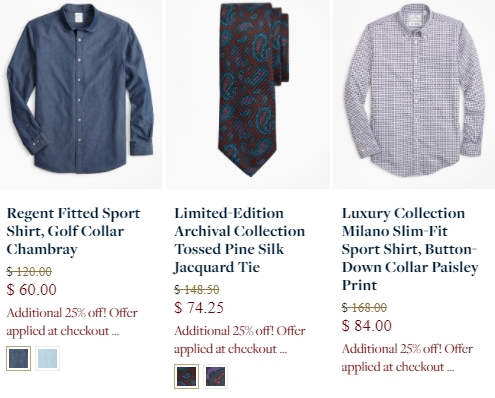Image resolution: width=495 pixels, height=398 pixels.
Task: Open Limited-Edition Archival Collection tie title
Action: click(239, 240)
